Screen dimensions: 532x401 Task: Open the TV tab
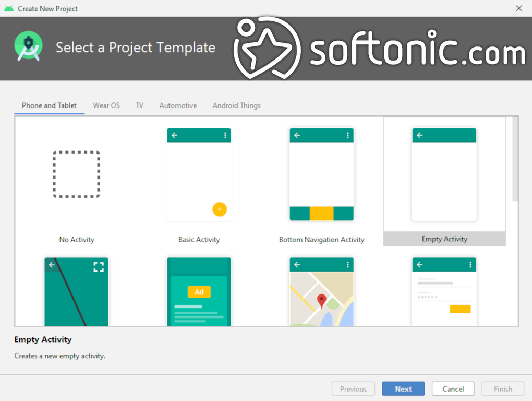click(139, 105)
